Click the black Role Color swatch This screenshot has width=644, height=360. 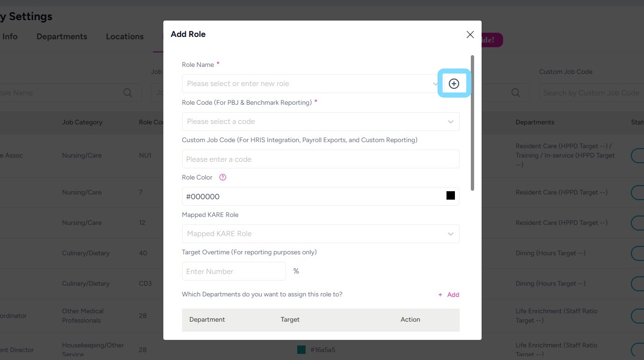coord(451,196)
